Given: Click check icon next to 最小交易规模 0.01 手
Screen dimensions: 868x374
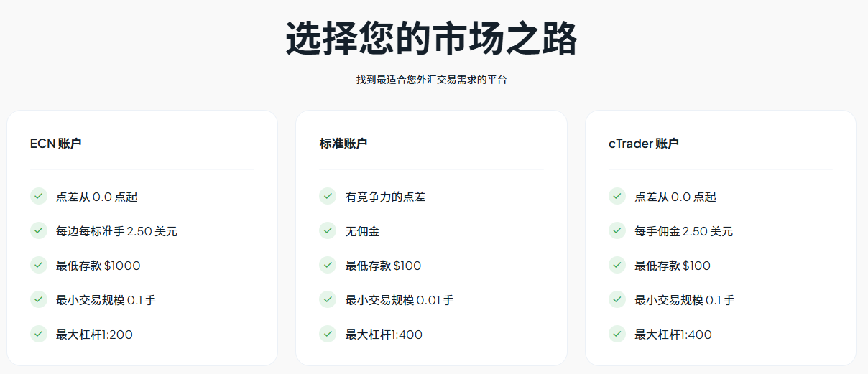Looking at the screenshot, I should pyautogui.click(x=328, y=299).
